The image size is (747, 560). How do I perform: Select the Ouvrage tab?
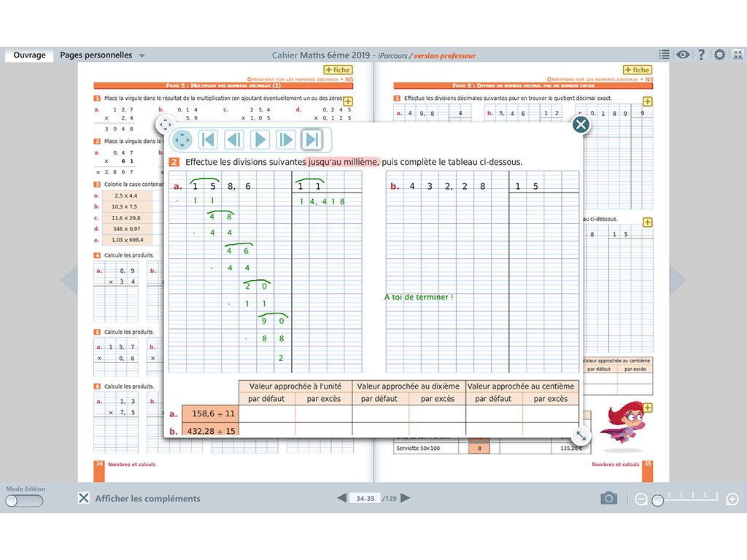click(x=29, y=55)
